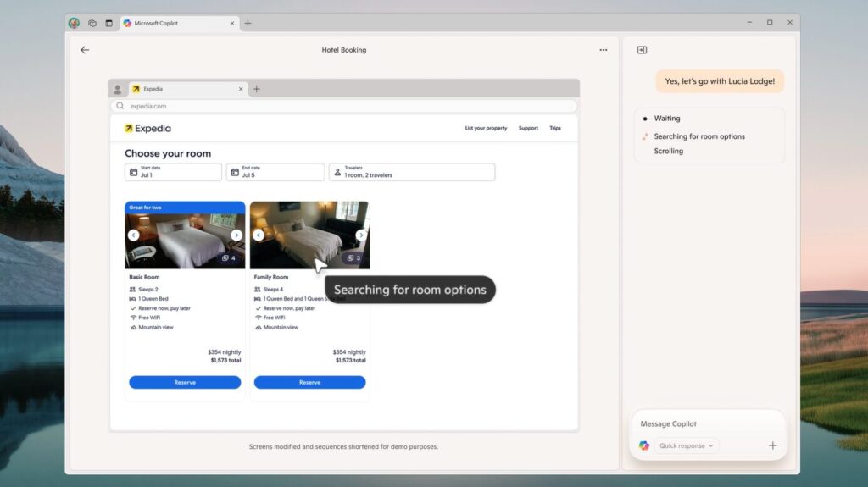Click the Hotel Booking page title
Screen dimensions: 868x487
pos(344,50)
